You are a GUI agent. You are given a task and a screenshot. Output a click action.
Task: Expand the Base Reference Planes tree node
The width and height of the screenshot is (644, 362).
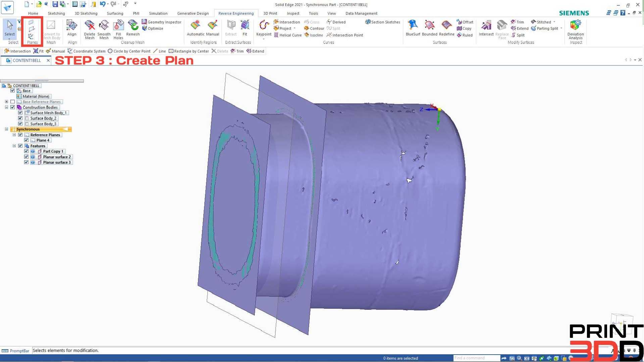(x=7, y=102)
